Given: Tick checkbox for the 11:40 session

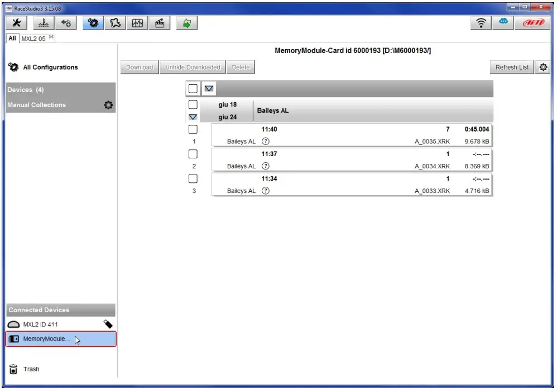Looking at the screenshot, I should (193, 129).
